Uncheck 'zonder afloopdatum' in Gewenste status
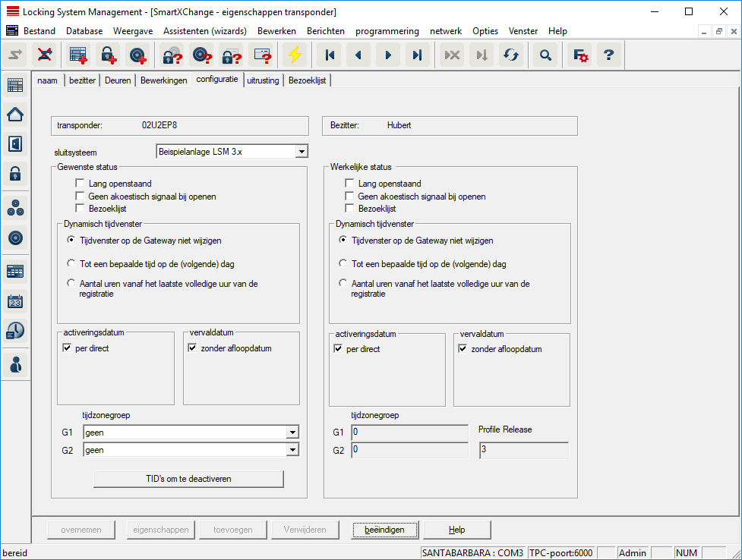The width and height of the screenshot is (742, 560). 192,349
